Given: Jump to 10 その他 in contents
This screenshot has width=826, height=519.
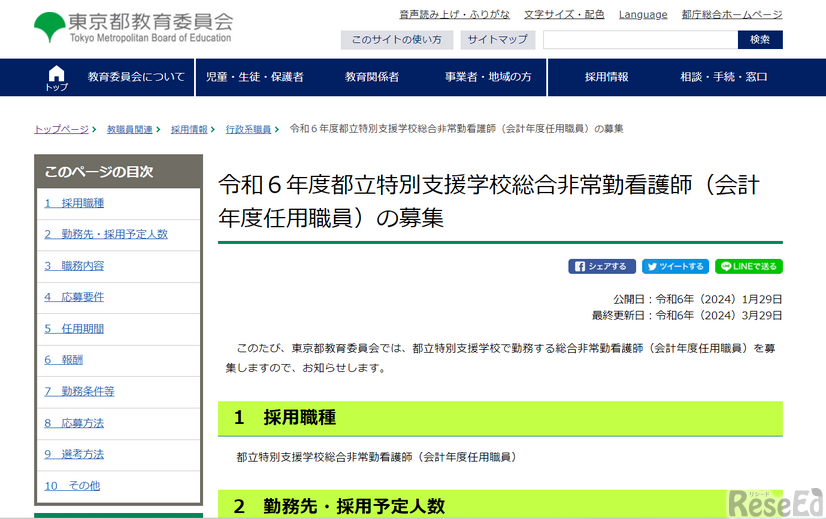Looking at the screenshot, I should click(x=72, y=486).
